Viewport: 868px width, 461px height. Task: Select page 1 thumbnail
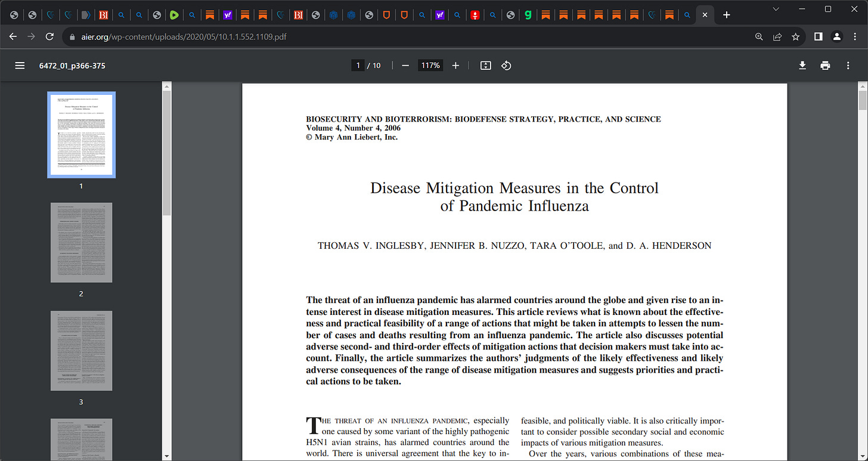(x=81, y=135)
